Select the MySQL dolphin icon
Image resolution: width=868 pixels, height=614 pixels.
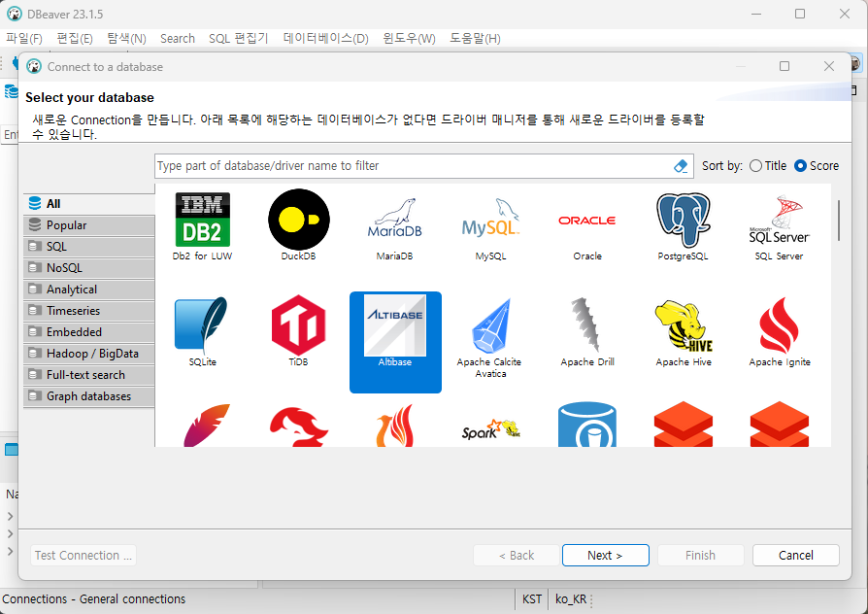pos(490,219)
